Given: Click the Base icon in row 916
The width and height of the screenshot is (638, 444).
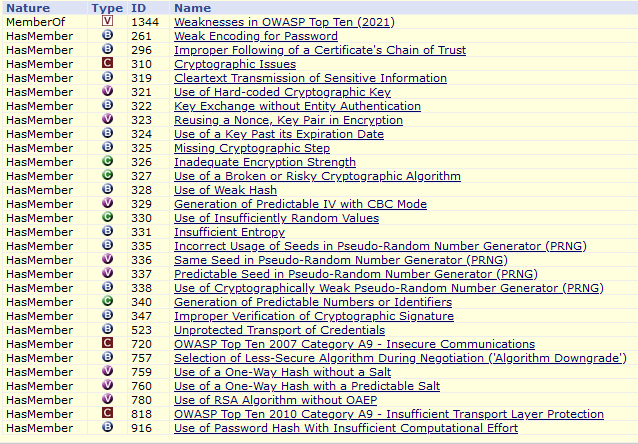Looking at the screenshot, I should [x=107, y=427].
